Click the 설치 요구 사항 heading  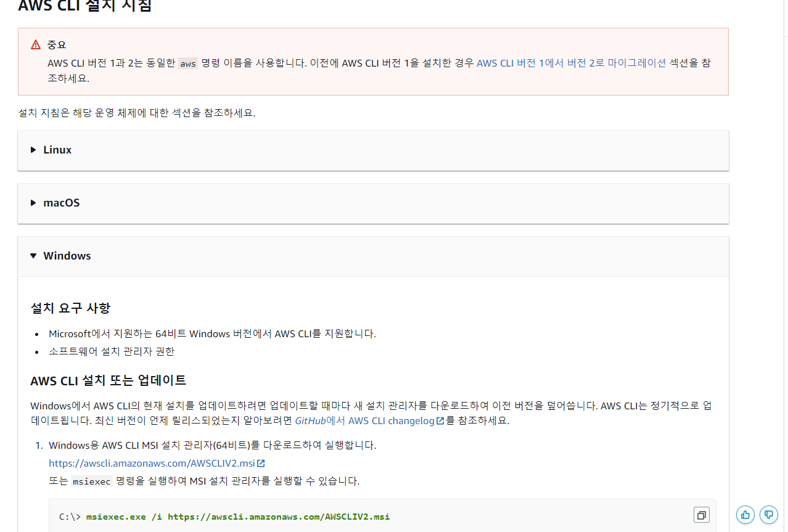pos(70,308)
